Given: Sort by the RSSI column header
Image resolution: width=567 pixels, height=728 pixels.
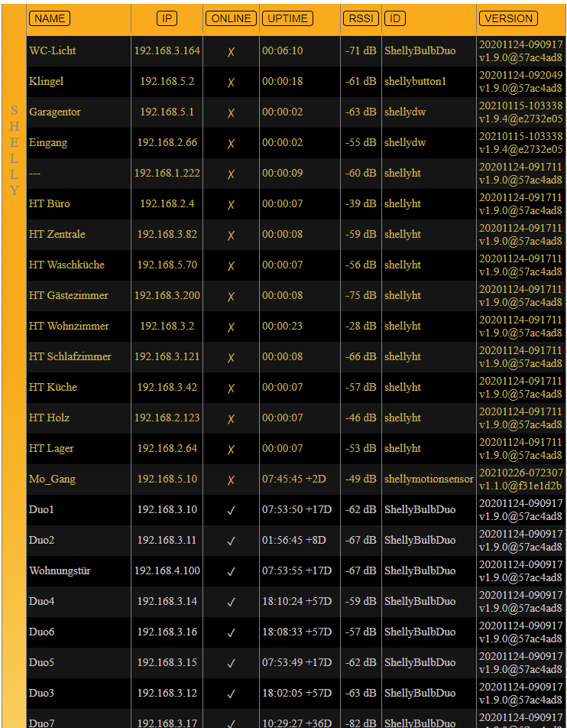Looking at the screenshot, I should pyautogui.click(x=361, y=18).
